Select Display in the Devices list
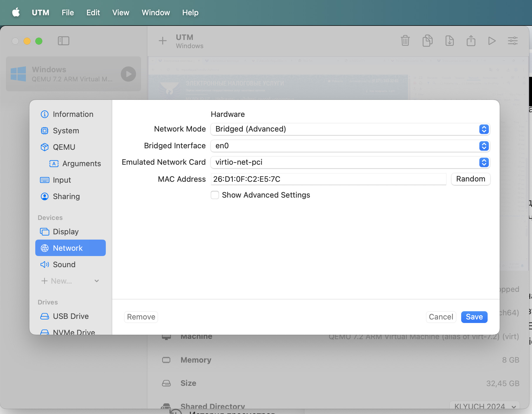Screen dimensions: 532x414 point(66,232)
